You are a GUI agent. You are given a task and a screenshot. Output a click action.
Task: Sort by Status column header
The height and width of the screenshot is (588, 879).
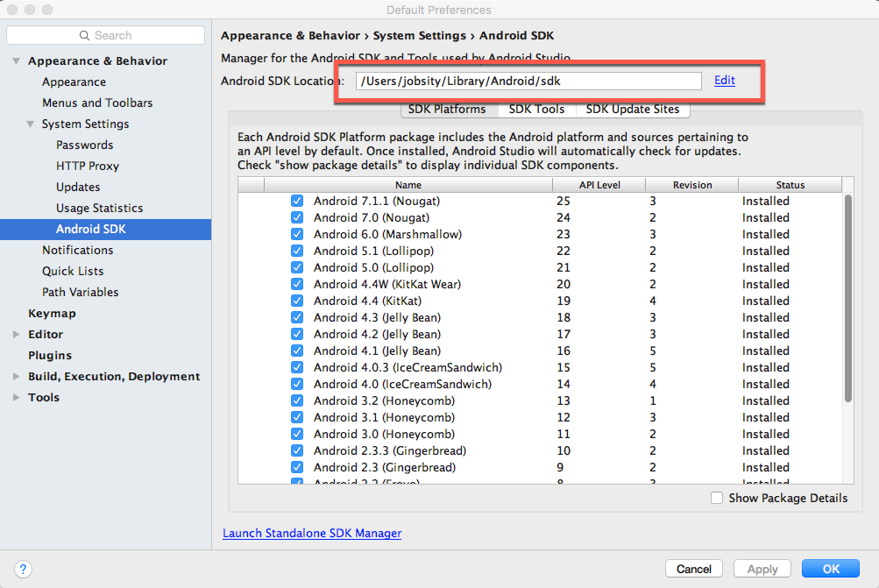click(x=790, y=185)
